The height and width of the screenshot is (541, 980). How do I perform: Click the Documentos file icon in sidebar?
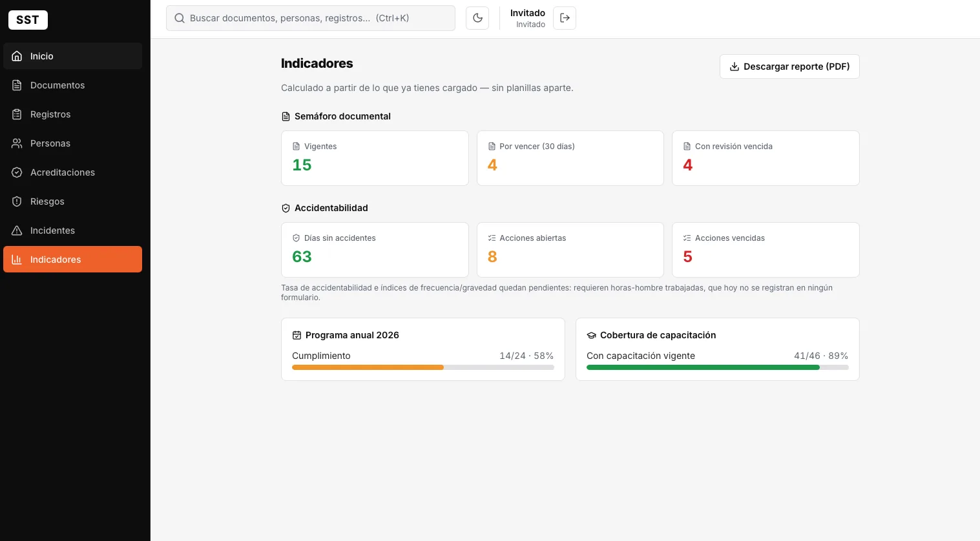point(17,85)
